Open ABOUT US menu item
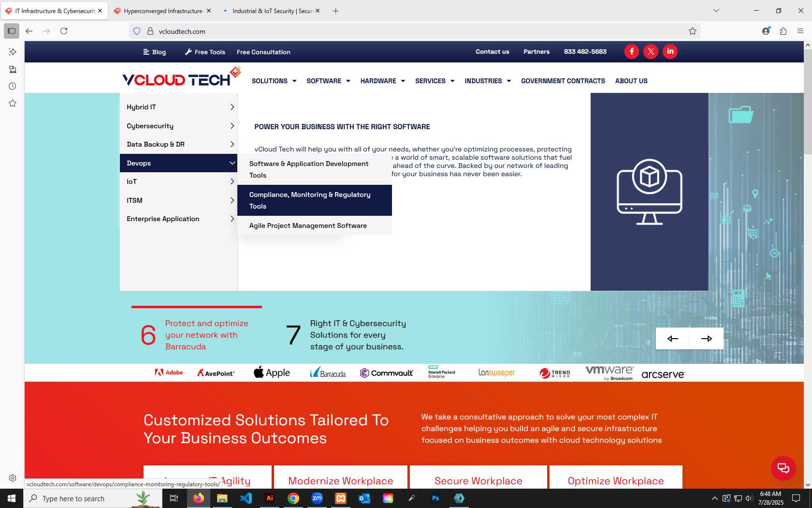Viewport: 812px width, 508px height. coord(631,81)
